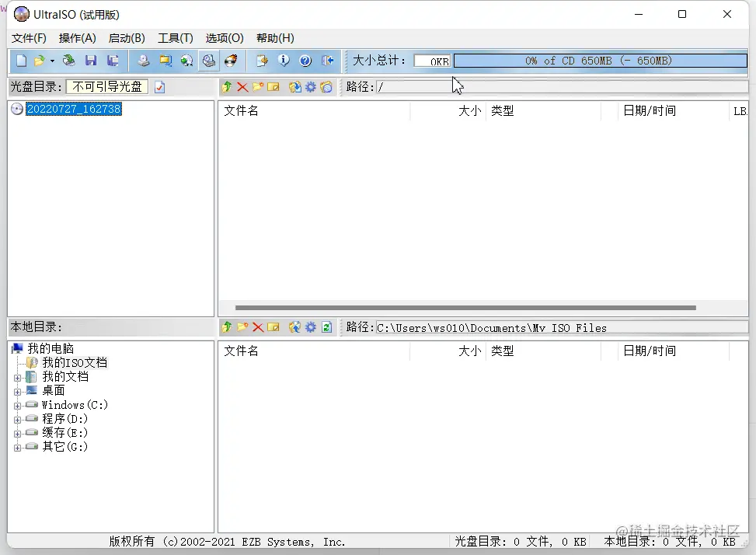
Task: Expand the 桌面 tree node
Action: [17, 392]
